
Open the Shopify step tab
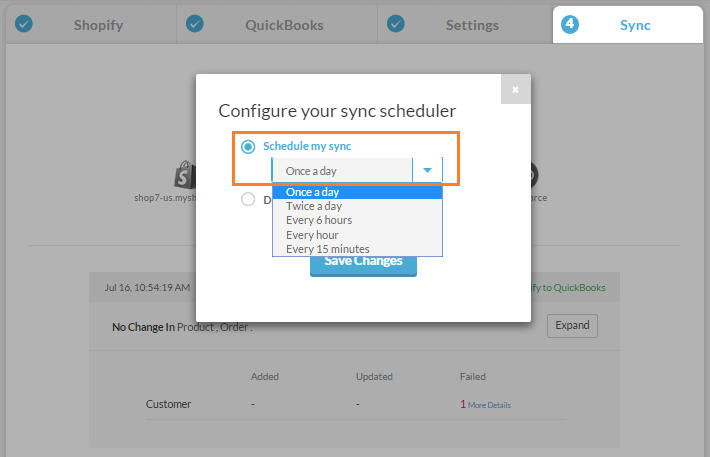(x=91, y=25)
